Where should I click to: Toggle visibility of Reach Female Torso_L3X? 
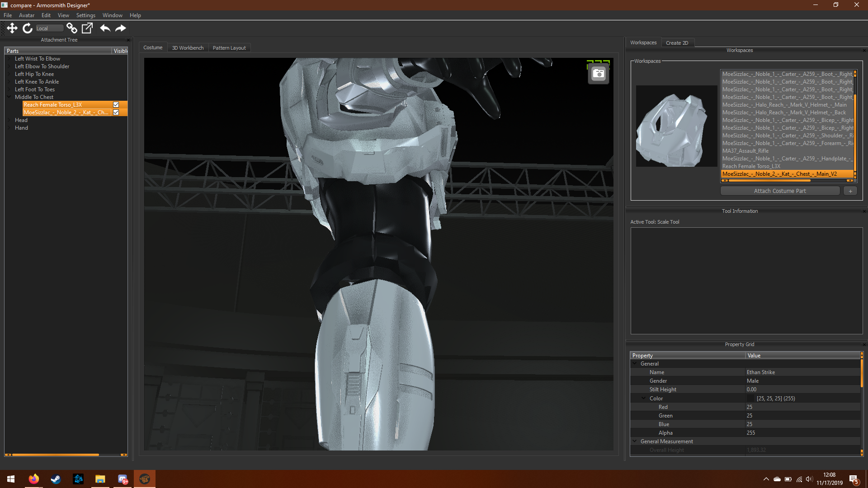pyautogui.click(x=116, y=104)
